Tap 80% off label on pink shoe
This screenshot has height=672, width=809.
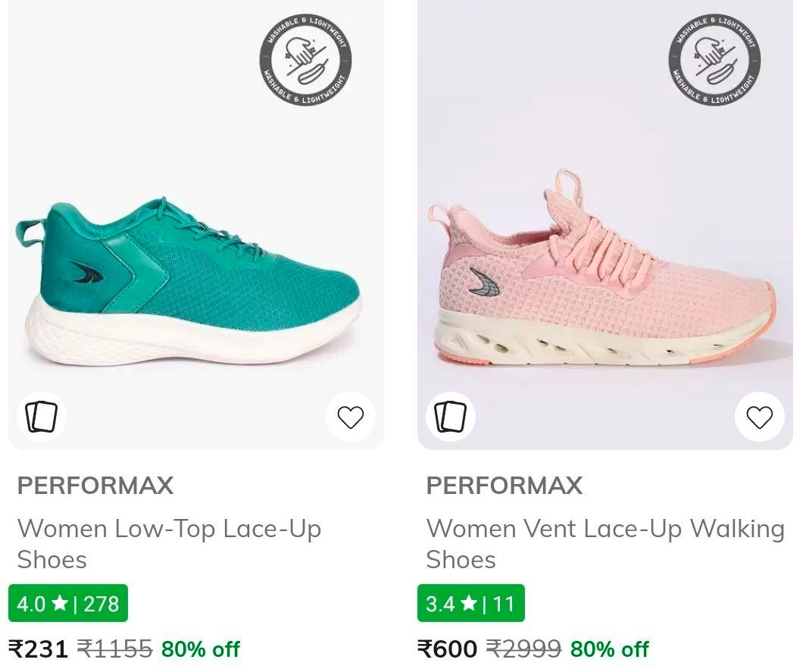click(x=610, y=649)
